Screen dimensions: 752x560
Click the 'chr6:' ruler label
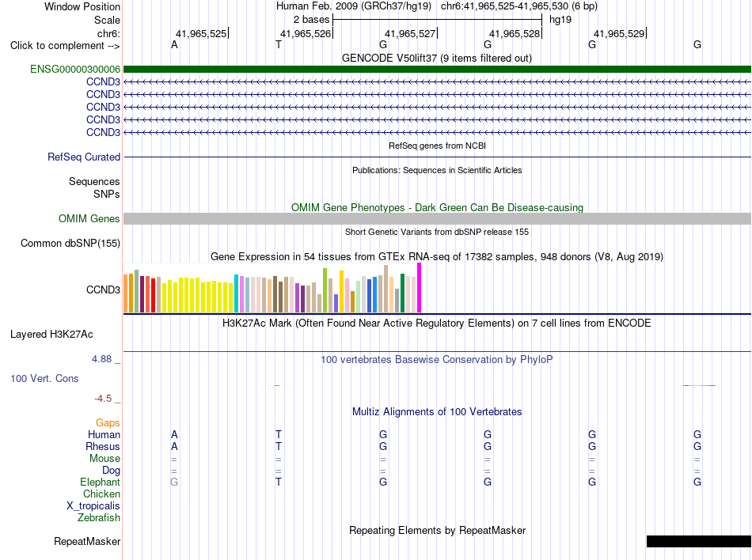click(109, 33)
